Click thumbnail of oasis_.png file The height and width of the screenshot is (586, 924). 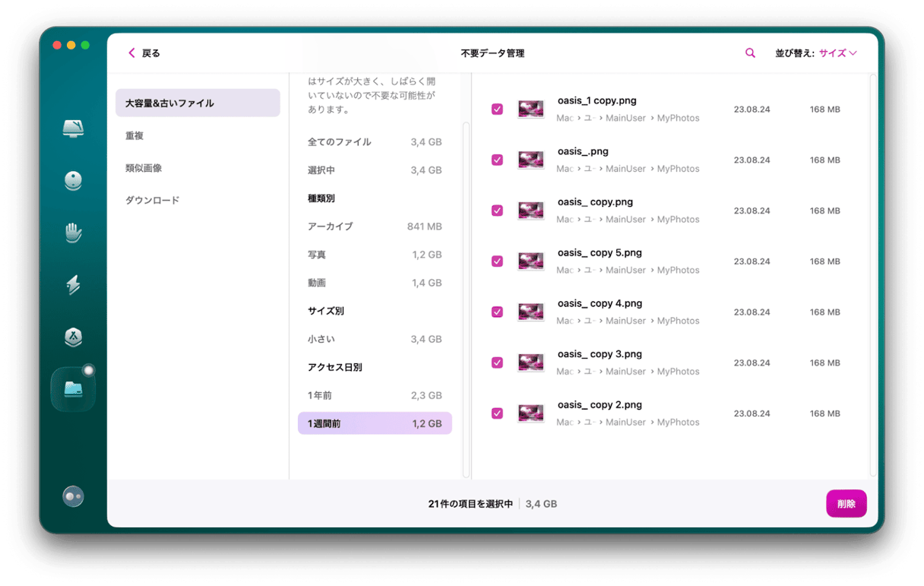(530, 160)
